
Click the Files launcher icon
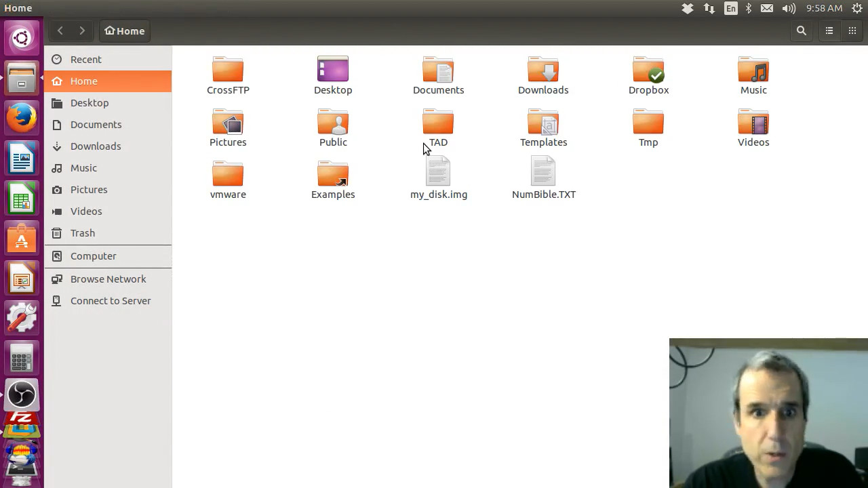(x=22, y=78)
